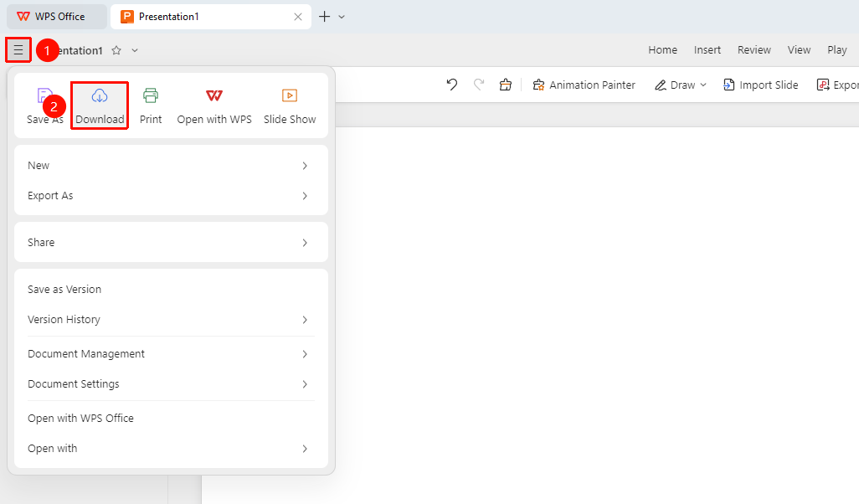Choose Open with WPS Office entry
The image size is (859, 504).
171,418
